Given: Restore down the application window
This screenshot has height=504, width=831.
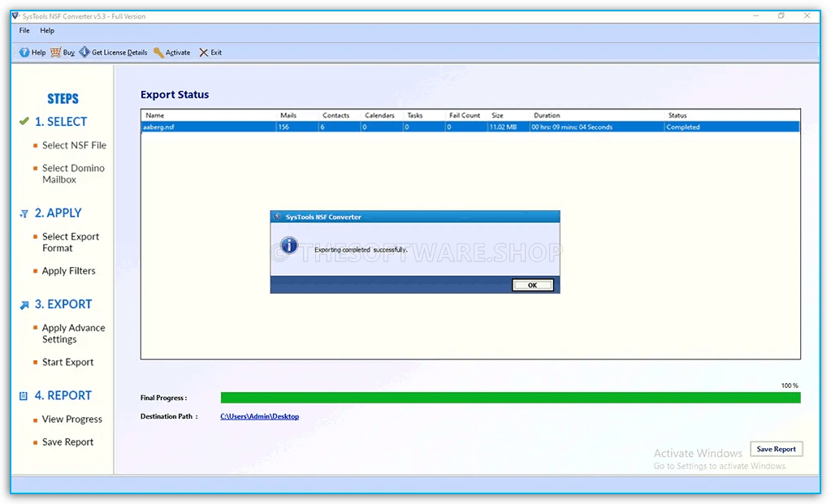Looking at the screenshot, I should [781, 16].
